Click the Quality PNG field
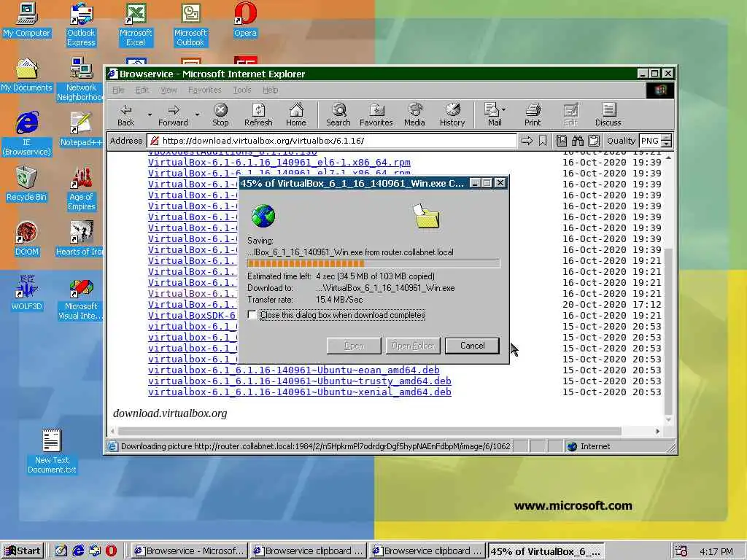The width and height of the screenshot is (747, 560). click(650, 141)
